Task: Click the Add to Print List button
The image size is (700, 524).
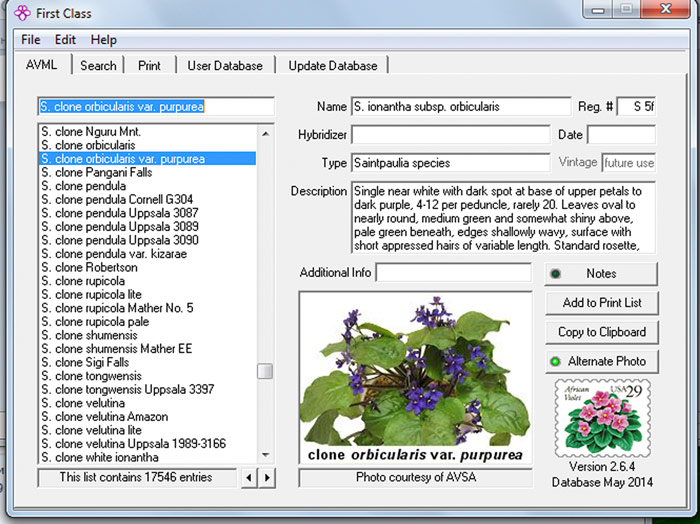Action: click(602, 303)
